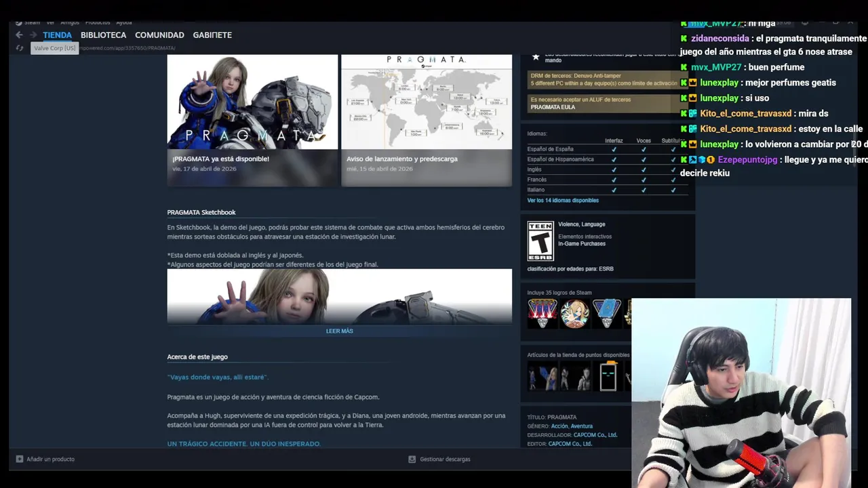Open the Aviso de lanzamiento y predescarga card

[427, 120]
